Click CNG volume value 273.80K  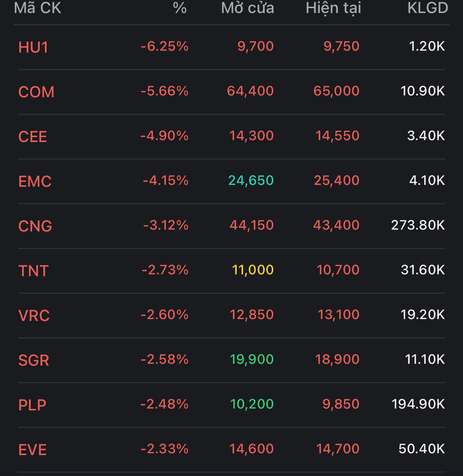click(418, 225)
